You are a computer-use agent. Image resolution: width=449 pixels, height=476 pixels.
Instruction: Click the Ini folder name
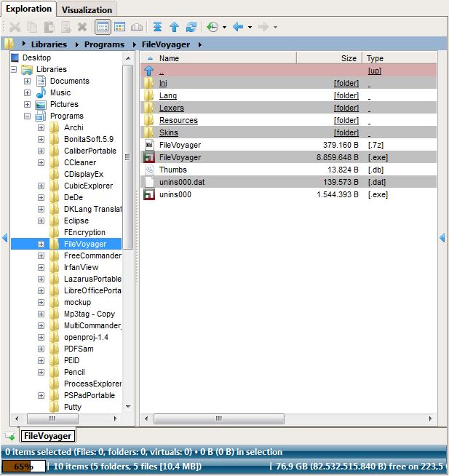(x=163, y=83)
